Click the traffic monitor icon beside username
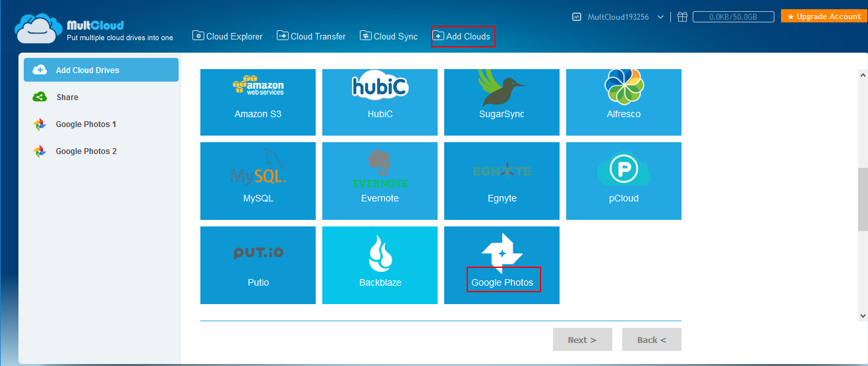 point(576,17)
